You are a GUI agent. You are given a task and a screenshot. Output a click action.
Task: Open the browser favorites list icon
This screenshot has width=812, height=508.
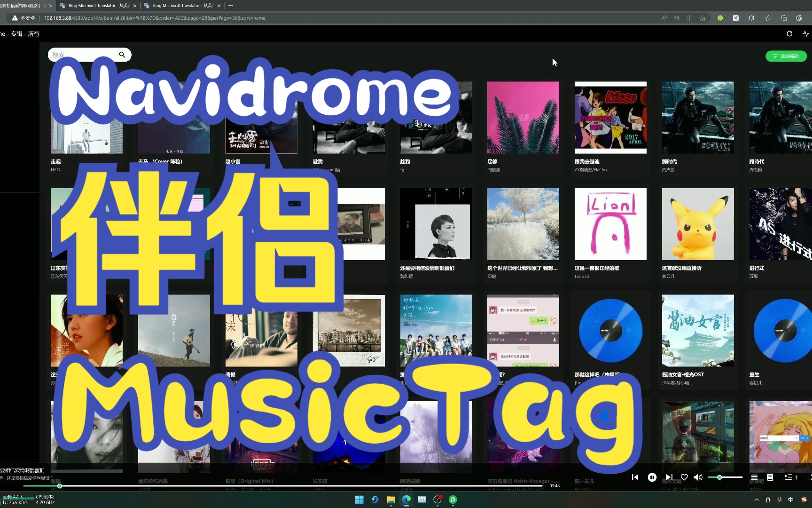(x=768, y=18)
